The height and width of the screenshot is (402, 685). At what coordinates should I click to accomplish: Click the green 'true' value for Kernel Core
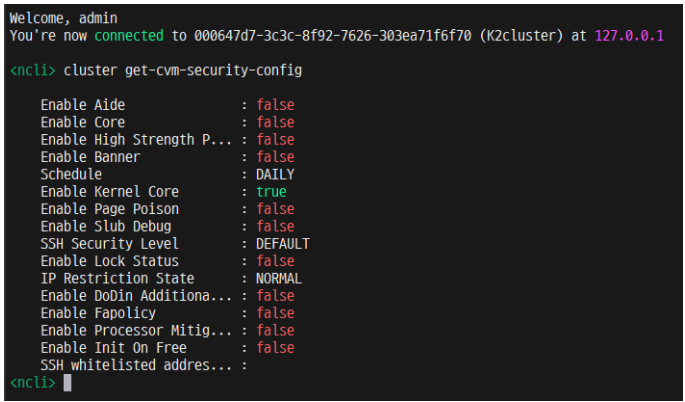coord(271,192)
